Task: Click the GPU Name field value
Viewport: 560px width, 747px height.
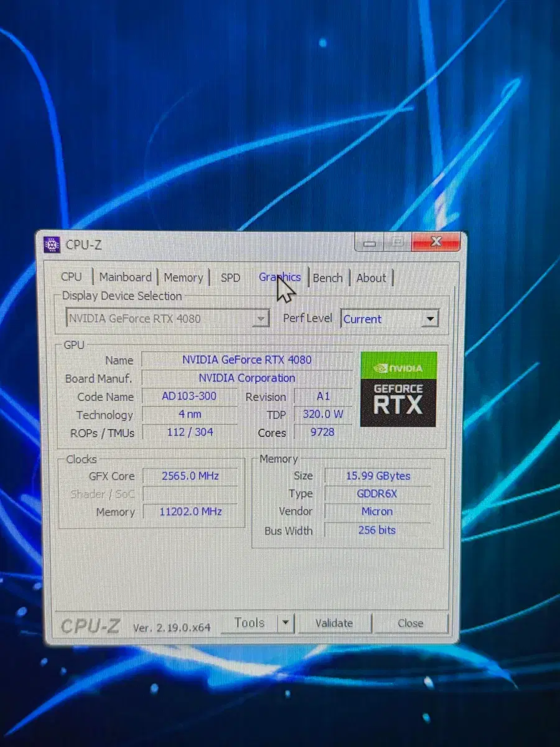Action: [247, 360]
